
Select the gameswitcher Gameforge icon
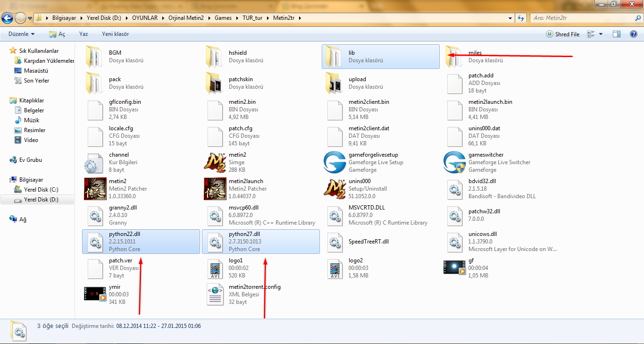tap(455, 162)
